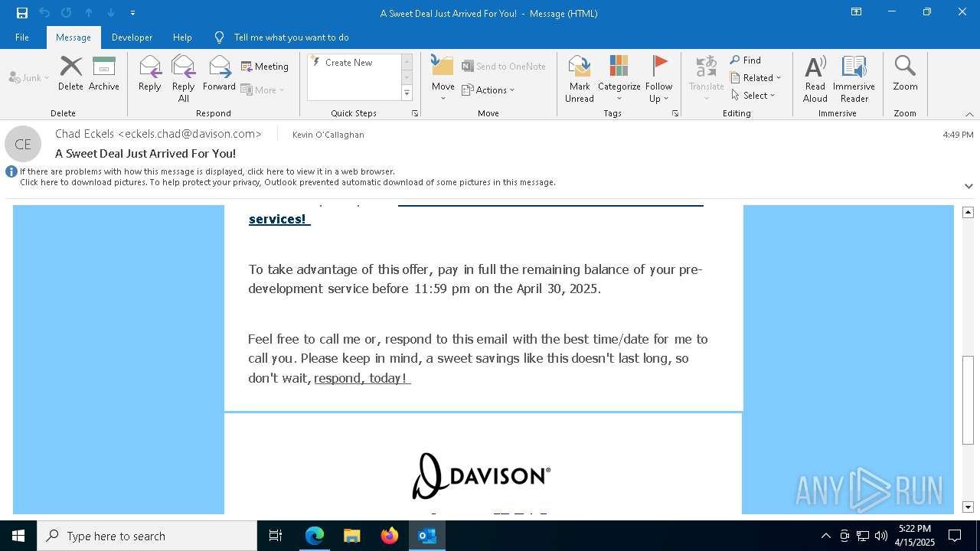Show hidden system tray icons
The width and height of the screenshot is (980, 551).
click(825, 536)
